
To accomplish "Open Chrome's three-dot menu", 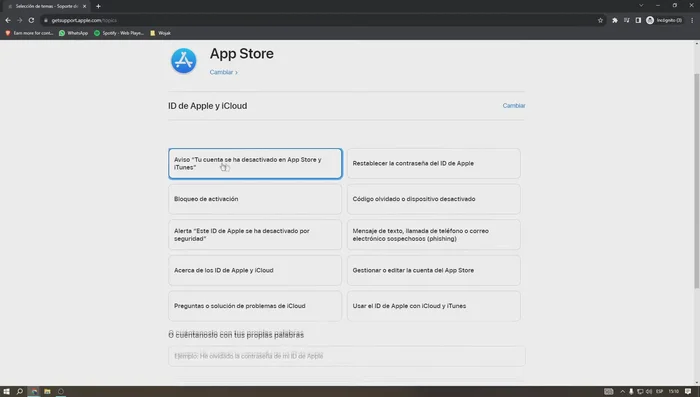I will pyautogui.click(x=692, y=20).
